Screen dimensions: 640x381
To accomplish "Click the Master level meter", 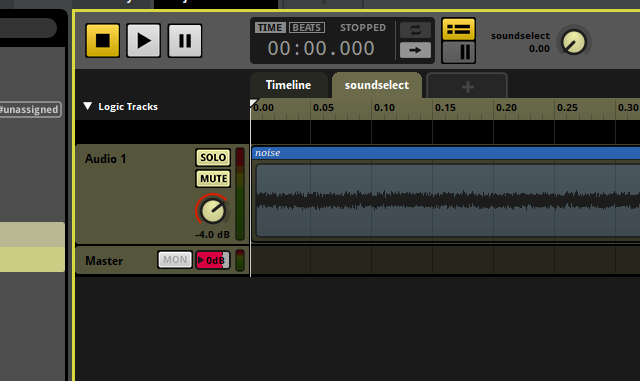I will pyautogui.click(x=240, y=260).
